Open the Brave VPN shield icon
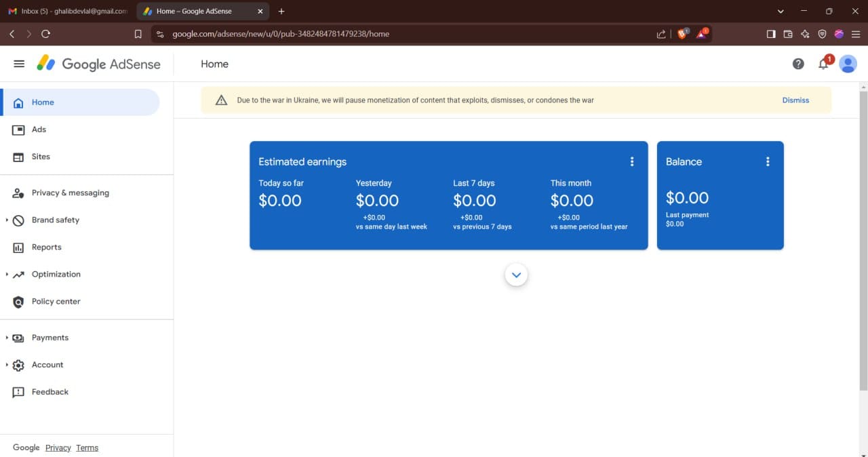This screenshot has width=868, height=457. click(x=822, y=34)
